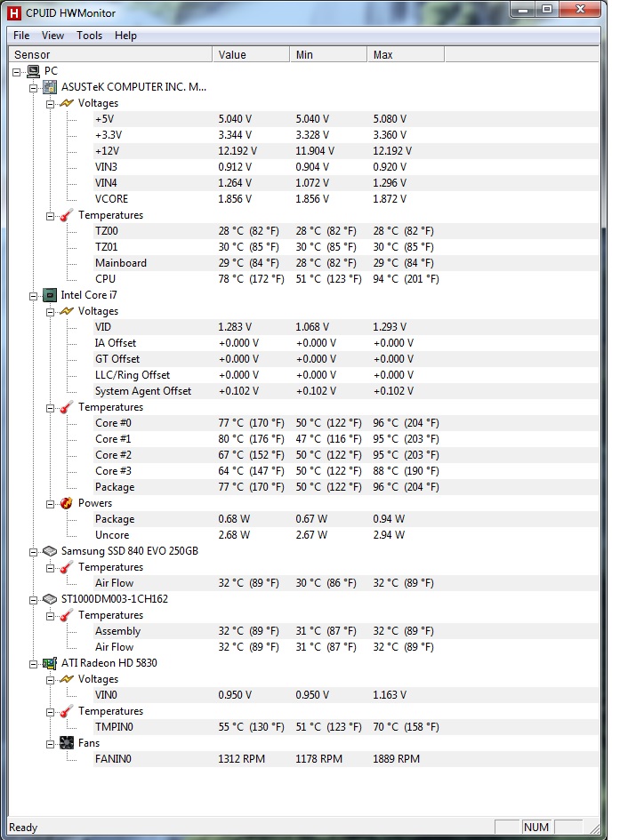Screen dimensions: 628x840
Task: Select the VCORE voltage row
Action: click(x=346, y=199)
